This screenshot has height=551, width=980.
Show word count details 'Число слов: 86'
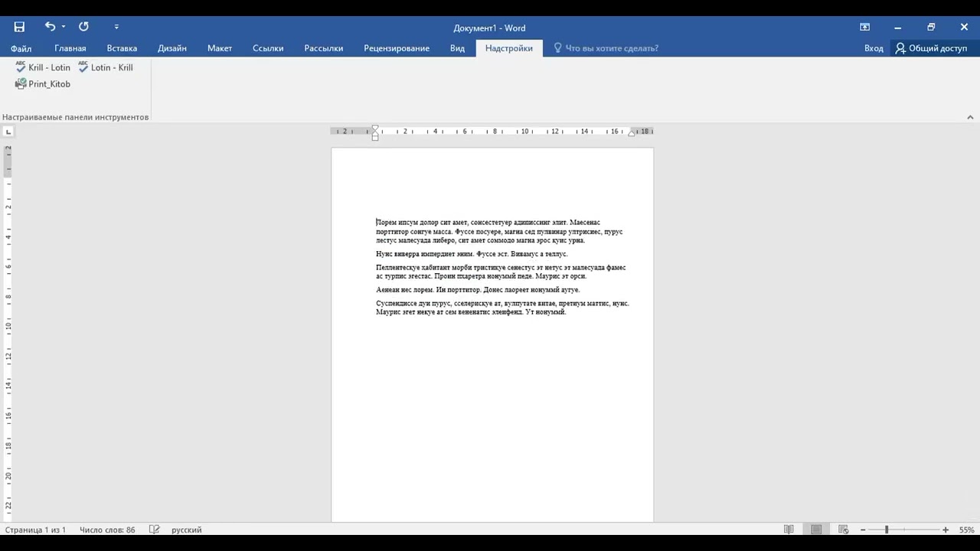click(x=107, y=530)
